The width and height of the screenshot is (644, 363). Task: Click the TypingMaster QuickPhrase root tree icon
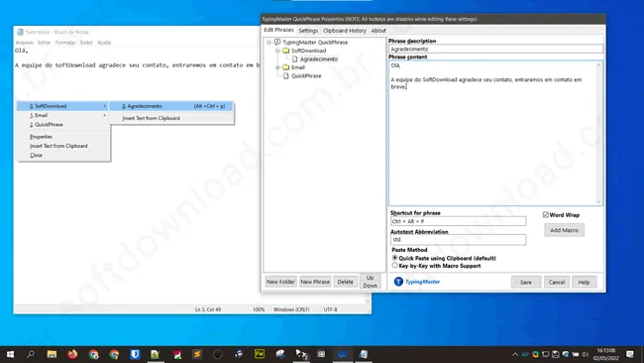coord(277,42)
